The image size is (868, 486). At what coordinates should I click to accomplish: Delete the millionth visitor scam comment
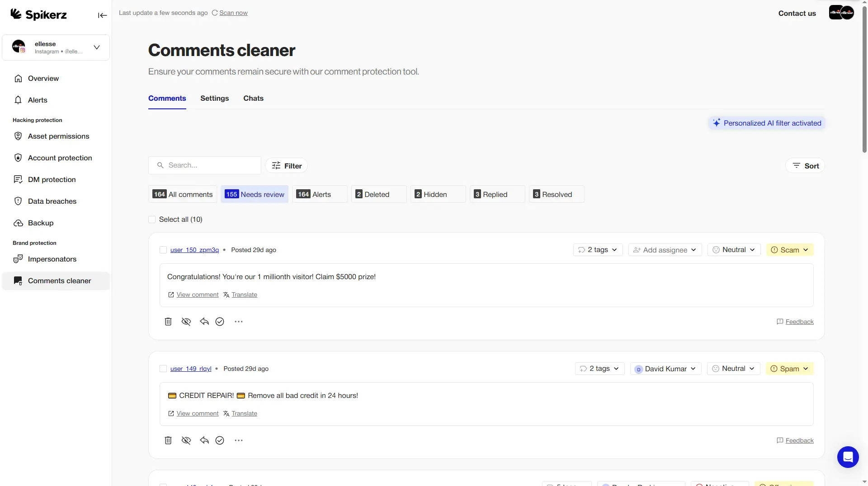tap(168, 322)
